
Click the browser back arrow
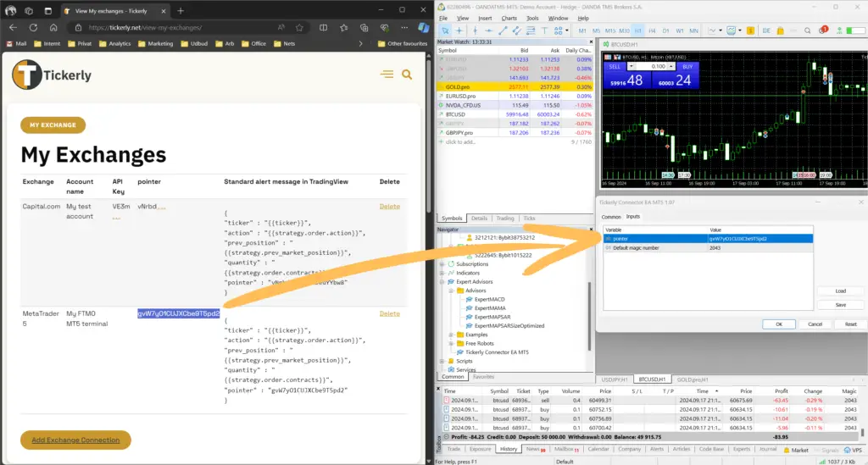pos(14,27)
